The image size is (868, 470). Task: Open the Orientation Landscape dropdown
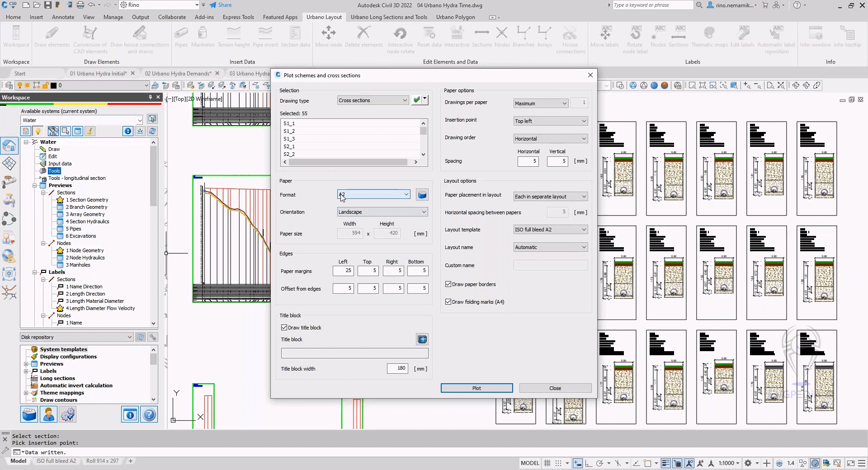click(382, 212)
